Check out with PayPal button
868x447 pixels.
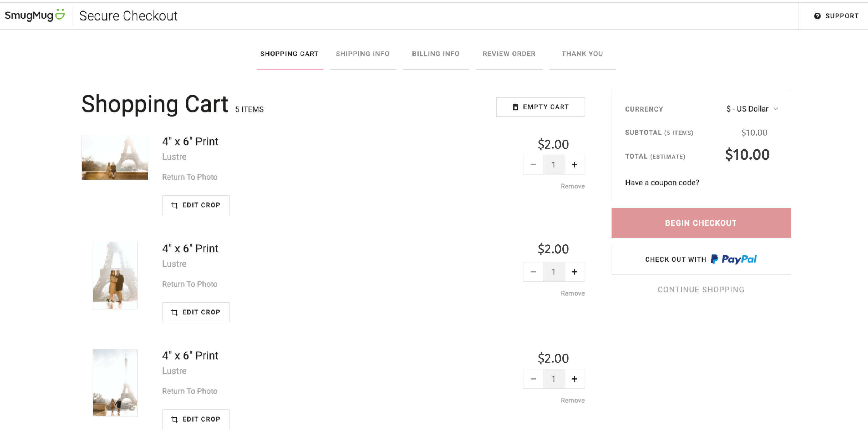pos(701,259)
